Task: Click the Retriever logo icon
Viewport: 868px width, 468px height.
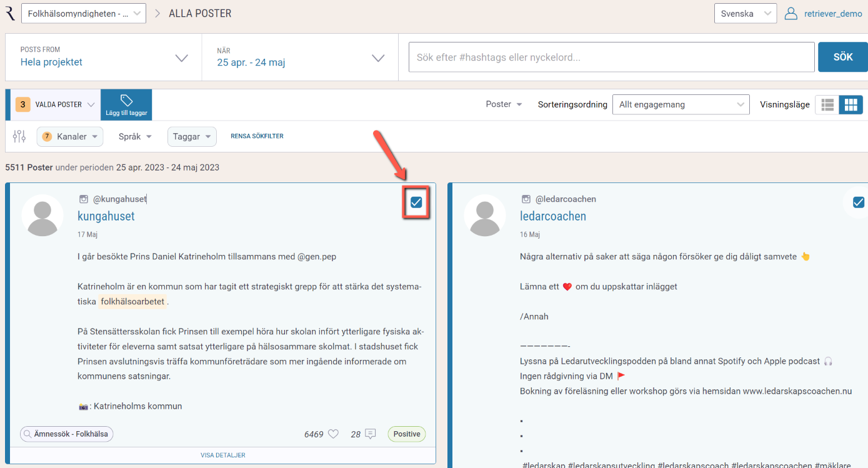Action: coord(11,13)
